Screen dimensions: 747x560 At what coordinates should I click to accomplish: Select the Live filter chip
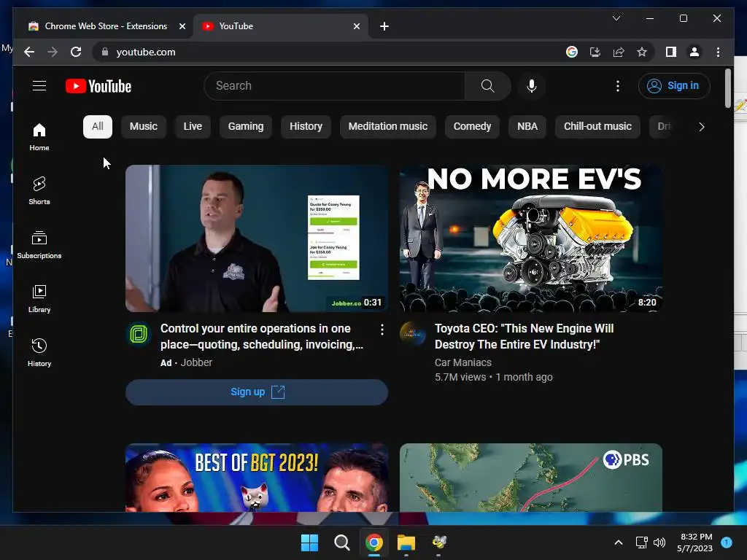coord(193,127)
